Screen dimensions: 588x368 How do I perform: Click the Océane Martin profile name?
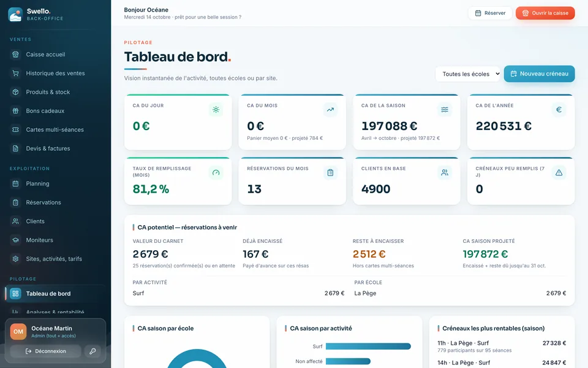point(51,328)
